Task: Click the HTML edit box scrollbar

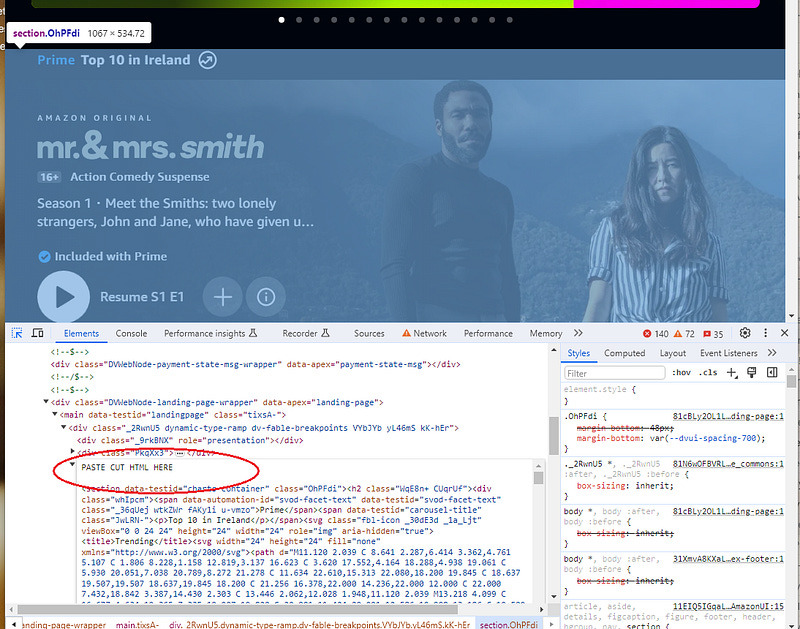Action: coord(538,477)
